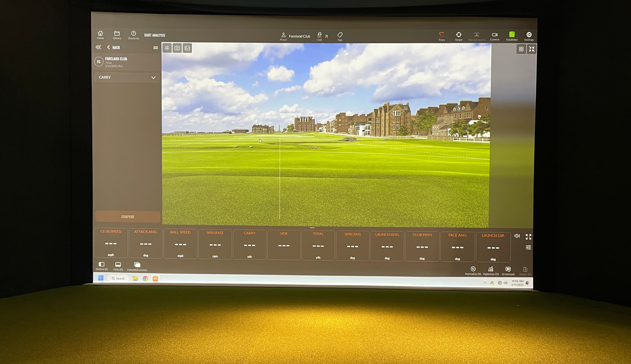Open the data tile sliders settings icon

(528, 248)
